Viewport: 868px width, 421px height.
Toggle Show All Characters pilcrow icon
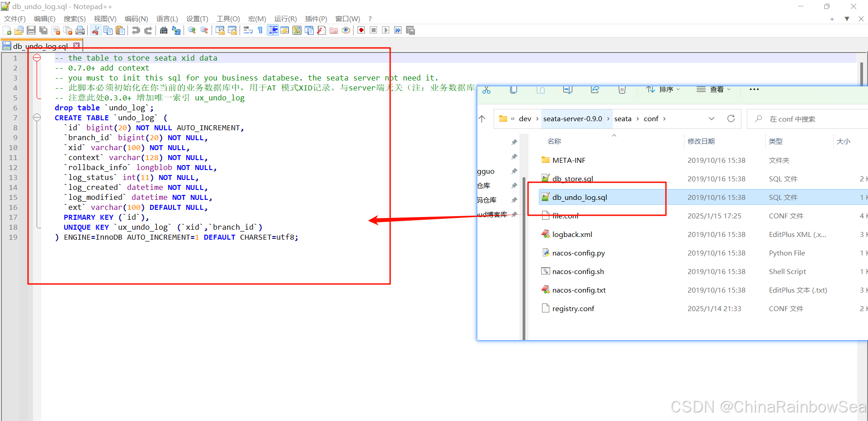pos(260,30)
